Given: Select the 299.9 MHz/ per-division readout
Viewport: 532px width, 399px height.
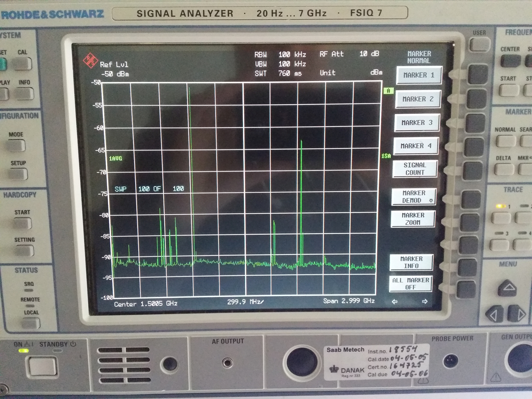Looking at the screenshot, I should (x=245, y=302).
